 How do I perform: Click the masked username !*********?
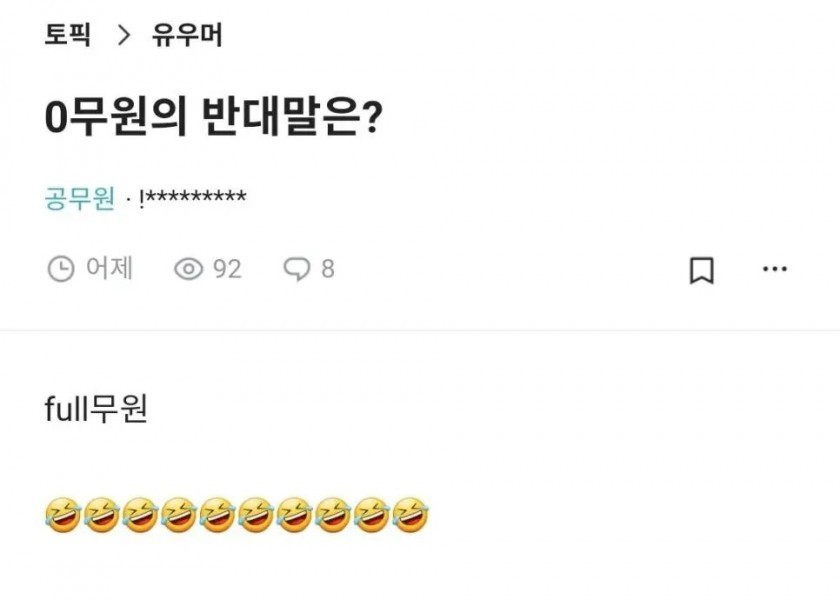click(192, 198)
